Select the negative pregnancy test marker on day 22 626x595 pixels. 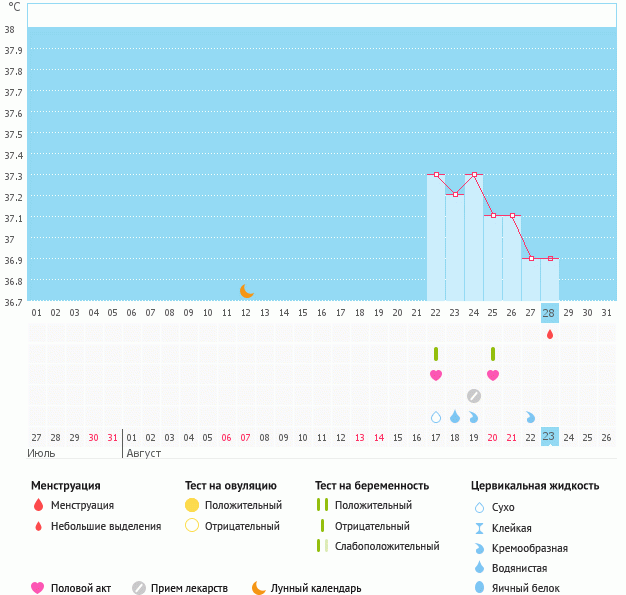(436, 354)
